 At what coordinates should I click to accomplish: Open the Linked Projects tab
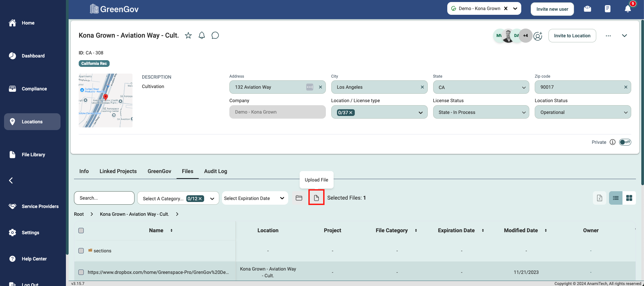click(118, 171)
